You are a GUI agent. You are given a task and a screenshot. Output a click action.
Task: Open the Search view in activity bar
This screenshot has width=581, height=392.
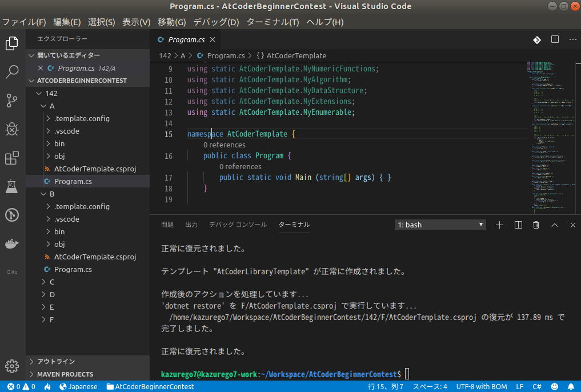(x=12, y=72)
